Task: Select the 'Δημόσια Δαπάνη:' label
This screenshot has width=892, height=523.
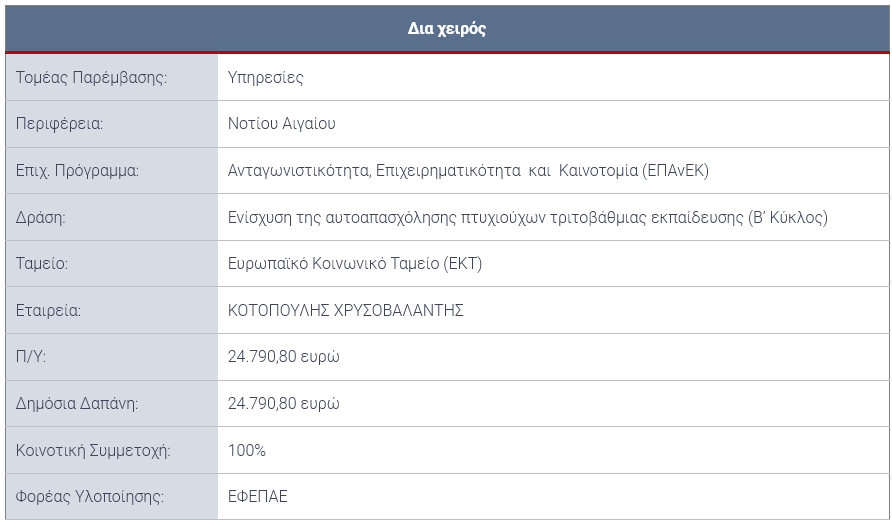Action: click(77, 403)
